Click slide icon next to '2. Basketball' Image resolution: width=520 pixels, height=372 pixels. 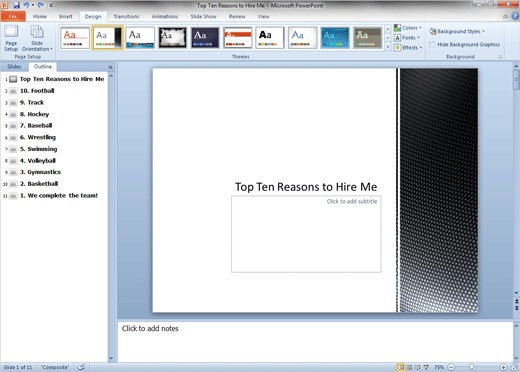coord(13,184)
